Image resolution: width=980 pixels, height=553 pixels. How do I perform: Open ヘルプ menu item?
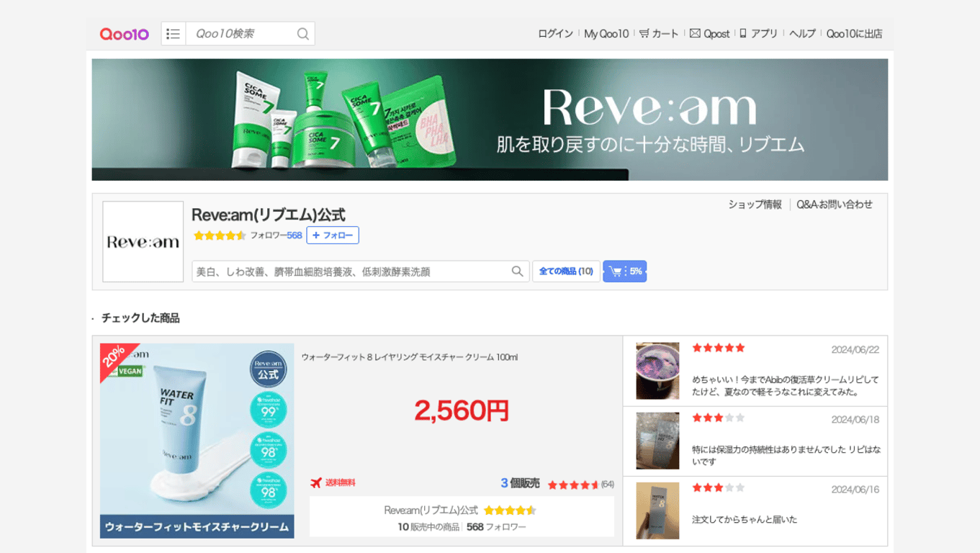click(802, 34)
